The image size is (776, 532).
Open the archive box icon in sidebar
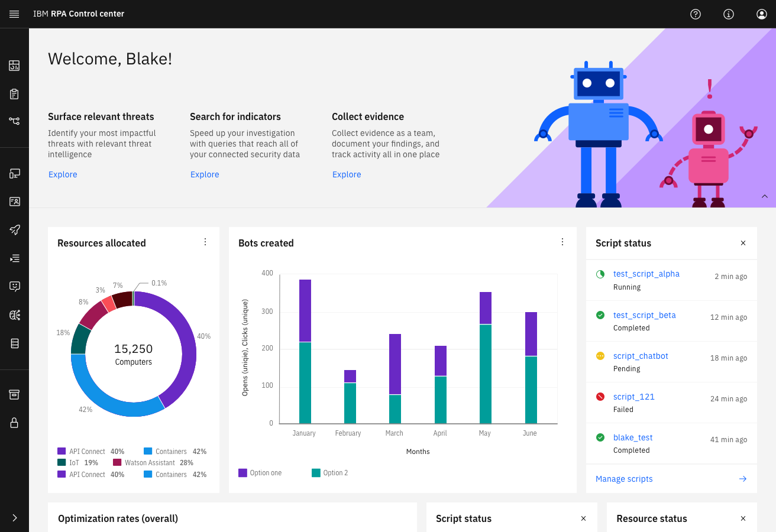[x=14, y=394]
